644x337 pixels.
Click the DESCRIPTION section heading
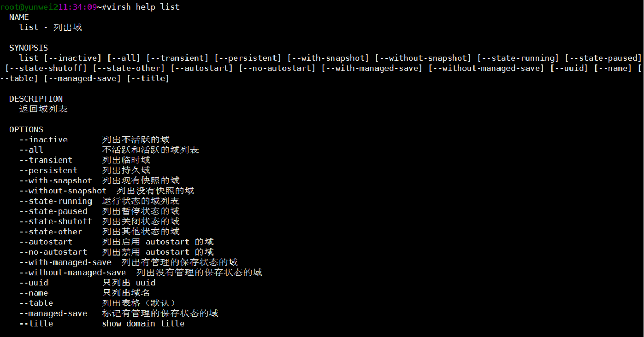36,99
